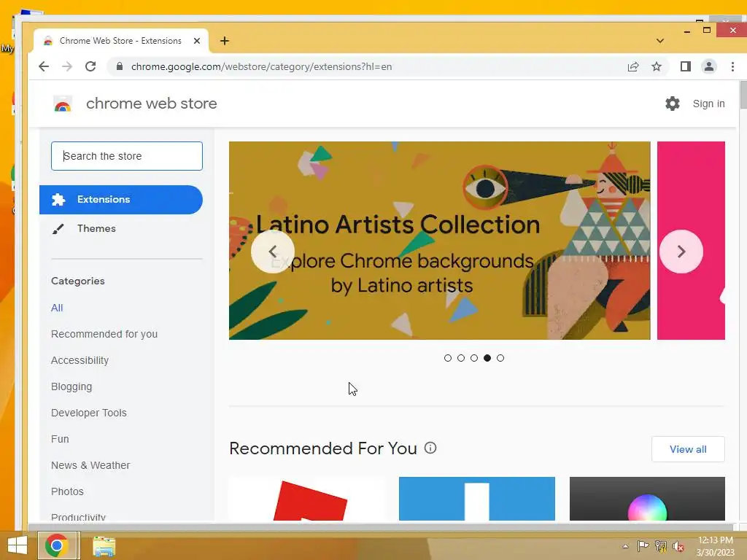This screenshot has height=560, width=747.
Task: Open the blue extension card thumbnail
Action: pos(477,499)
